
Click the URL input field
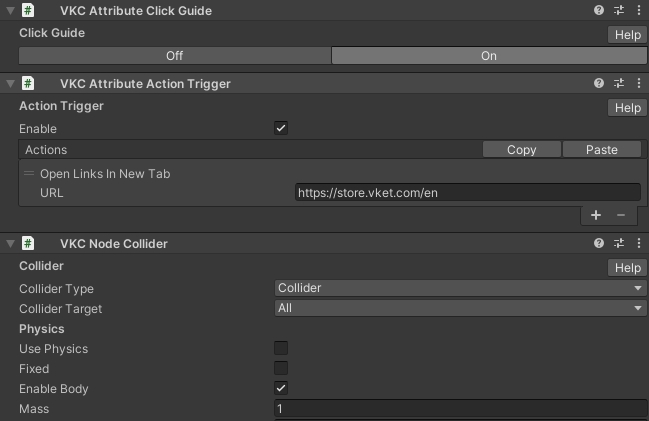pos(467,193)
